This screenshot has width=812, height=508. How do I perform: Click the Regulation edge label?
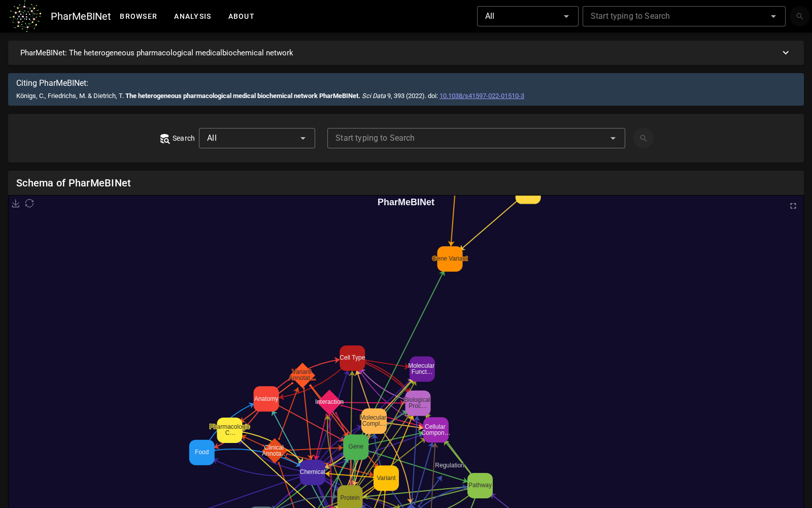point(450,465)
